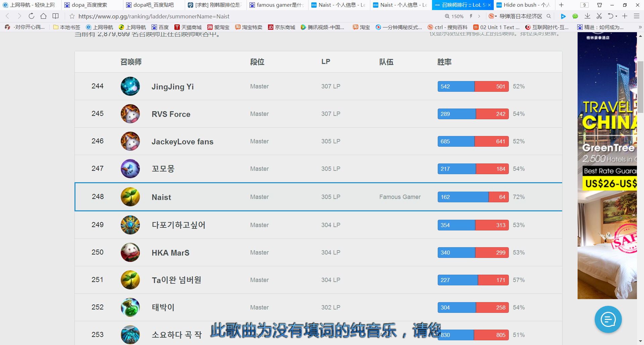Image resolution: width=644 pixels, height=345 pixels.
Task: Expand the undo history dropdown arrow
Action: [x=616, y=16]
